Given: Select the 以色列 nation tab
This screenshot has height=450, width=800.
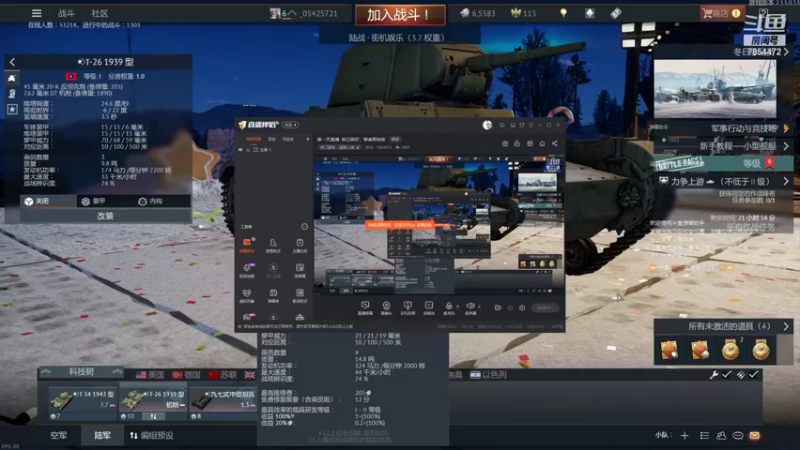Looking at the screenshot, I should click(488, 375).
